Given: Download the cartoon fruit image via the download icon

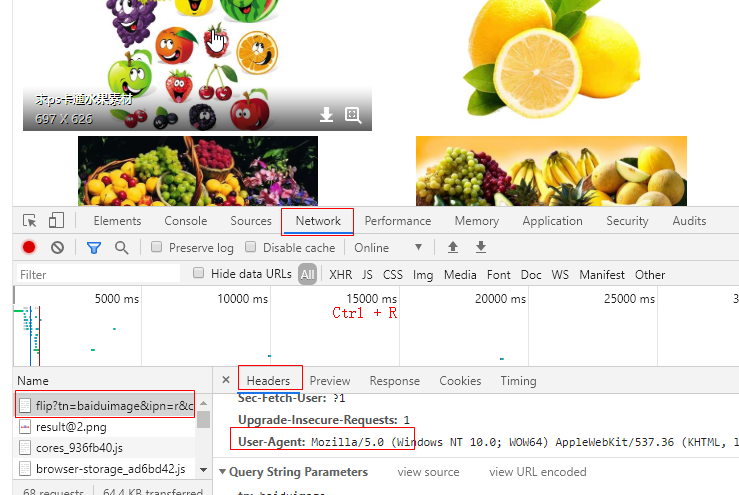Looking at the screenshot, I should click(x=326, y=115).
